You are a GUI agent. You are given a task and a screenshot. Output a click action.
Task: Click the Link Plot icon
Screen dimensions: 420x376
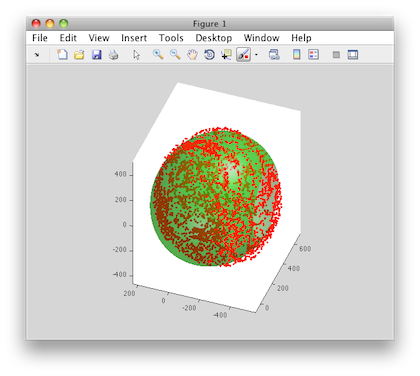click(x=274, y=54)
